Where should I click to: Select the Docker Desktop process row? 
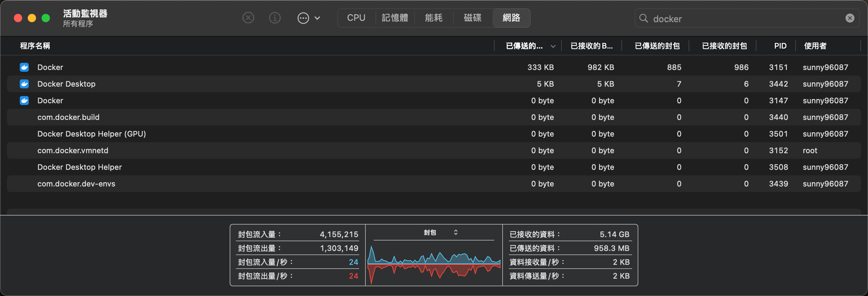point(434,84)
